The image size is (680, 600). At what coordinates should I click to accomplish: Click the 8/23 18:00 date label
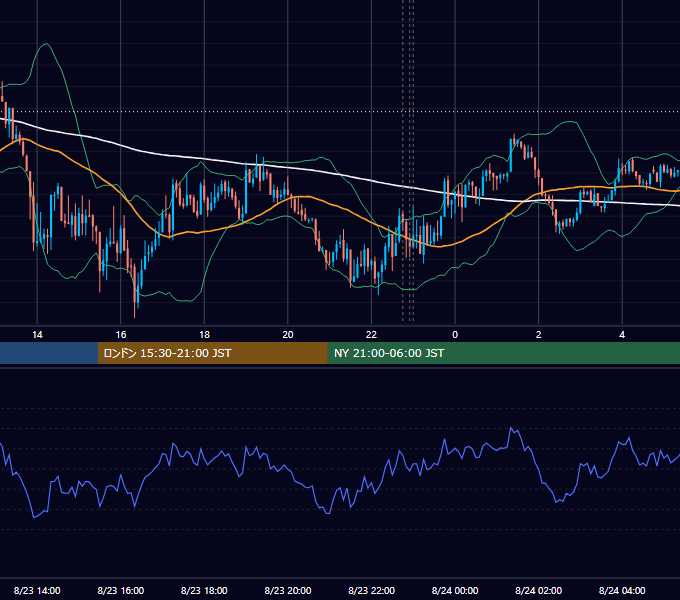[204, 590]
